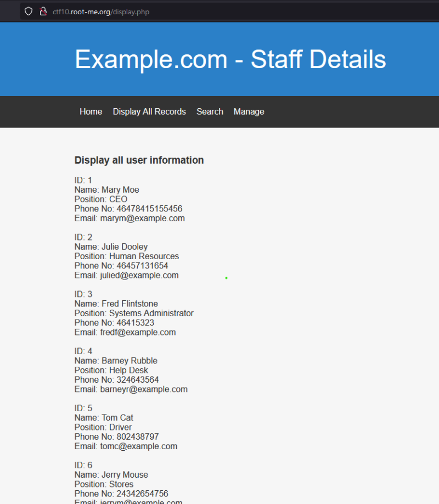The image size is (439, 504).
Task: Click the insecure connection padlock icon
Action: (43, 12)
